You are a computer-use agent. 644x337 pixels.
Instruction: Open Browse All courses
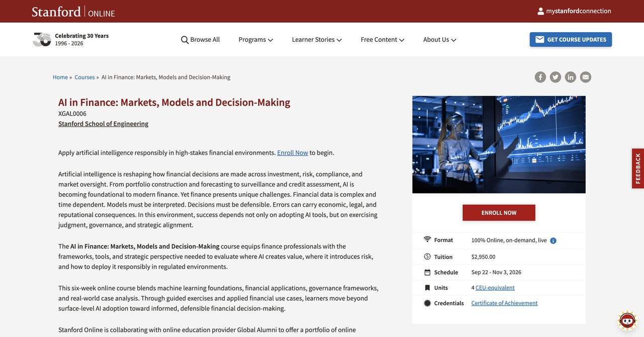(200, 40)
